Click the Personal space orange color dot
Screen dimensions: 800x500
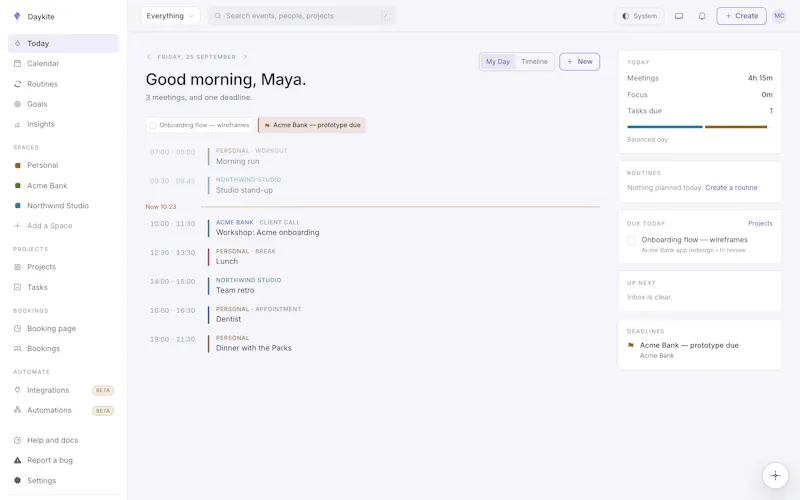point(17,165)
